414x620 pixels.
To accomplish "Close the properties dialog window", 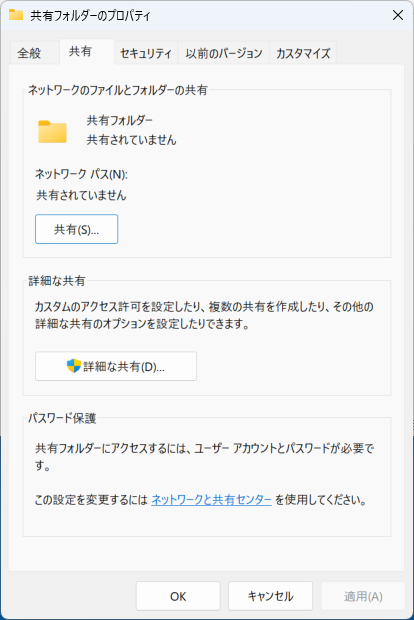I will tap(398, 15).
